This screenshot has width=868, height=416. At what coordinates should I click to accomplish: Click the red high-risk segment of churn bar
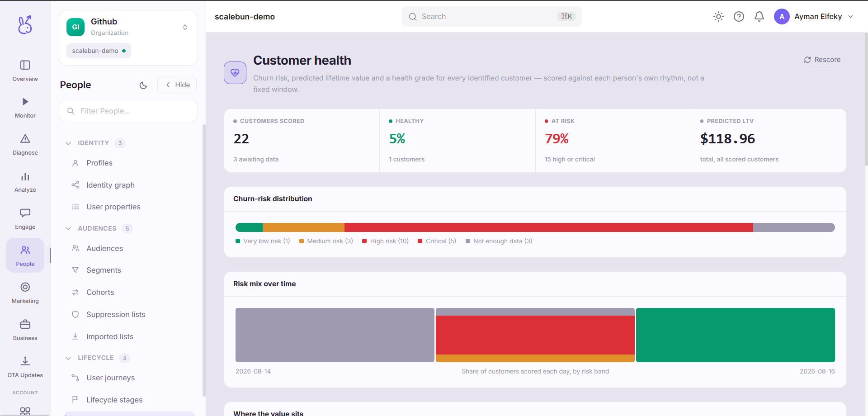tap(548, 227)
